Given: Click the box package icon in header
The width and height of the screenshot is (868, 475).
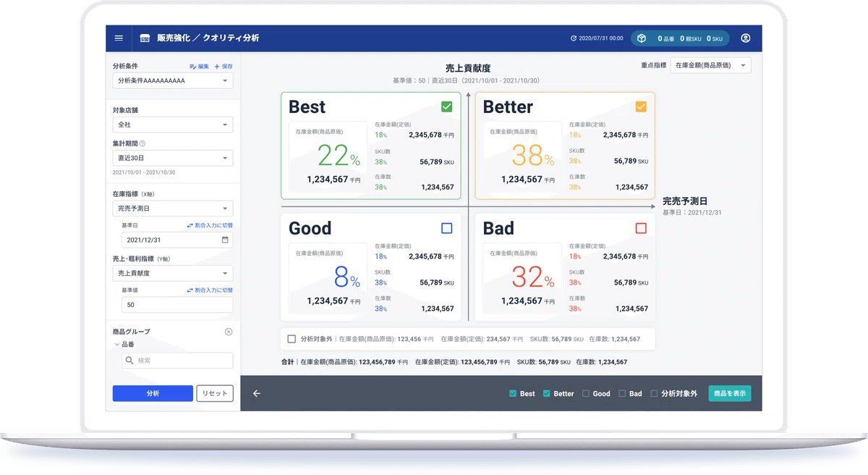Looking at the screenshot, I should point(642,38).
